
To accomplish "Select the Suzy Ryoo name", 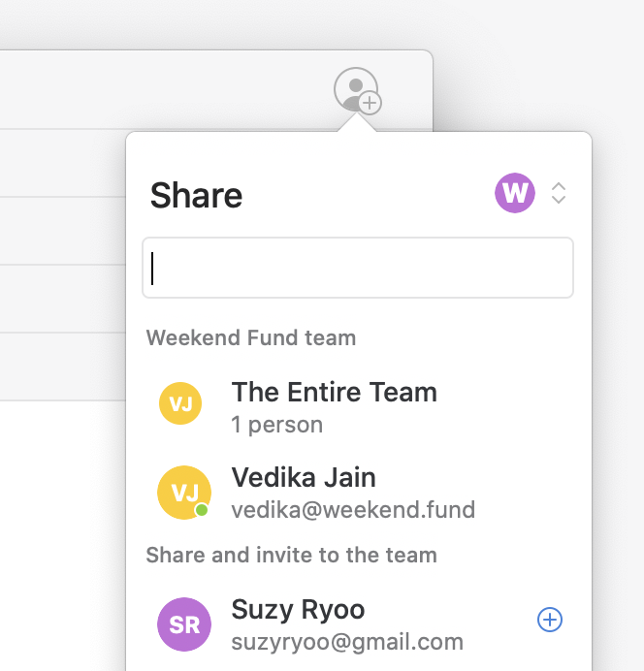I will [x=298, y=610].
